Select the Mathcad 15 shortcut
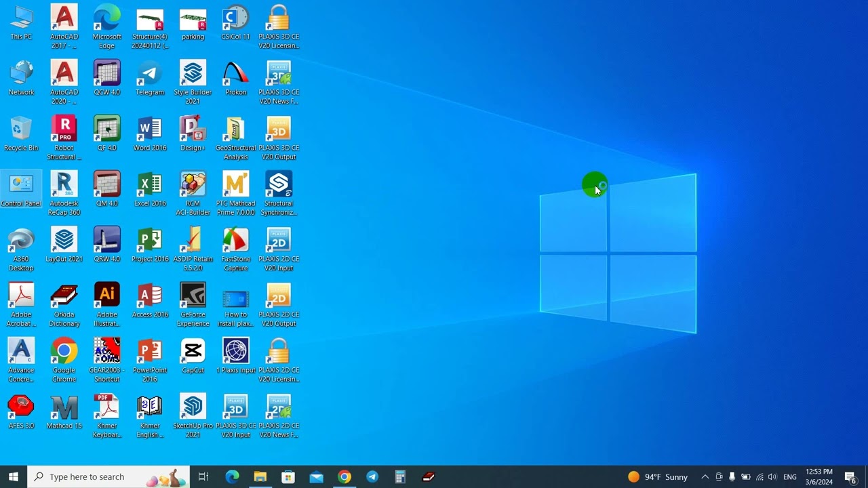The height and width of the screenshot is (488, 868). tap(64, 412)
